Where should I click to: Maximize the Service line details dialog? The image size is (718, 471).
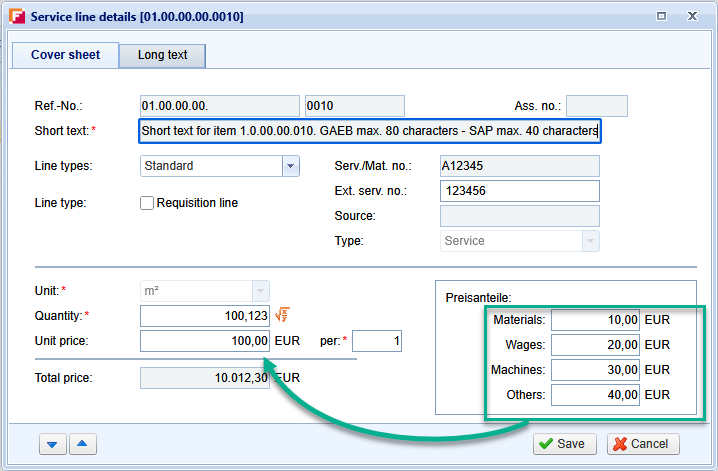(661, 17)
